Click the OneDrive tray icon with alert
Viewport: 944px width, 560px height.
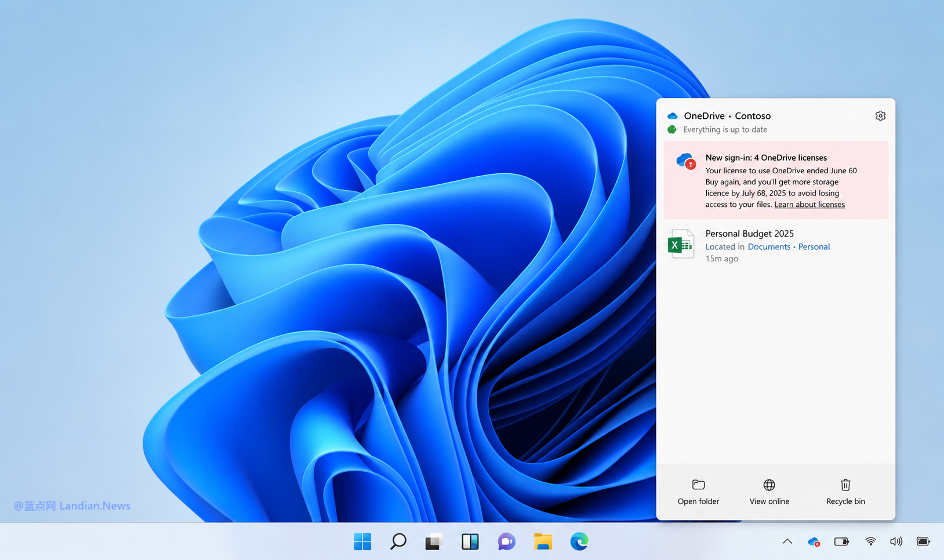814,541
